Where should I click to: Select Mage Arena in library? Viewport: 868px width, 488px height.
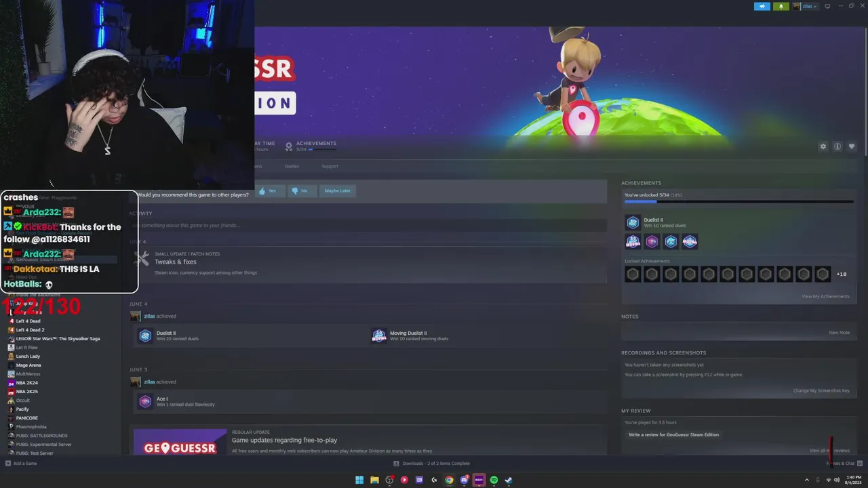28,365
